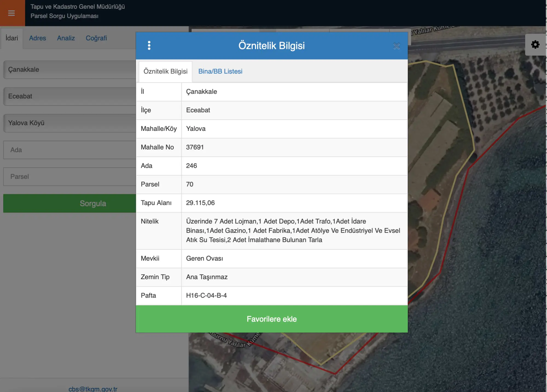This screenshot has height=392, width=547.
Task: Click the Nitelik description text
Action: coord(293,231)
